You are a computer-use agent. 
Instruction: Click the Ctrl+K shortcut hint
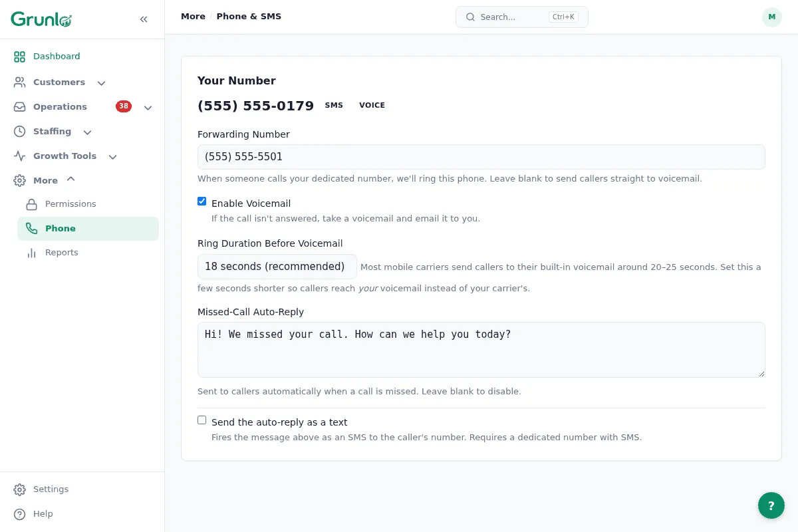click(563, 17)
